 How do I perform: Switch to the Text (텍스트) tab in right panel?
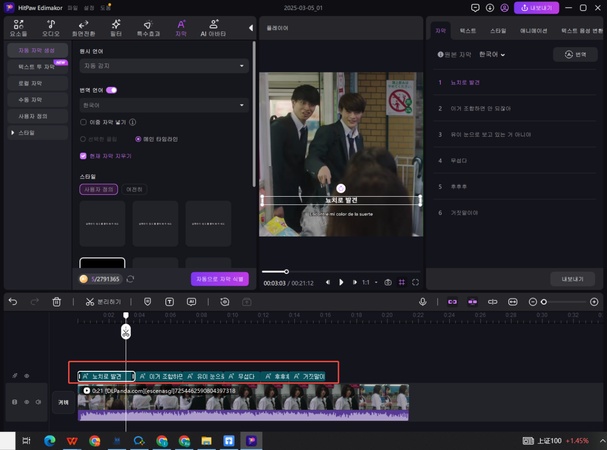point(467,31)
